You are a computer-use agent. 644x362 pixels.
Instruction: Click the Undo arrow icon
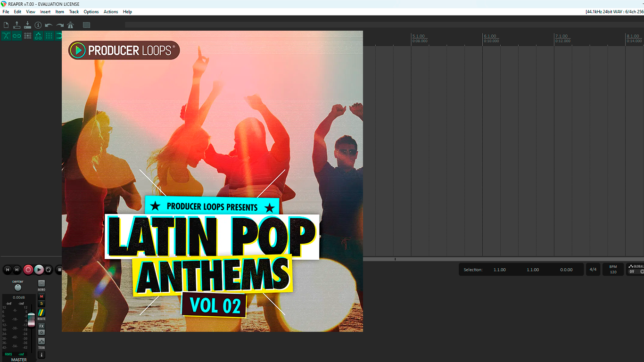[x=49, y=25]
